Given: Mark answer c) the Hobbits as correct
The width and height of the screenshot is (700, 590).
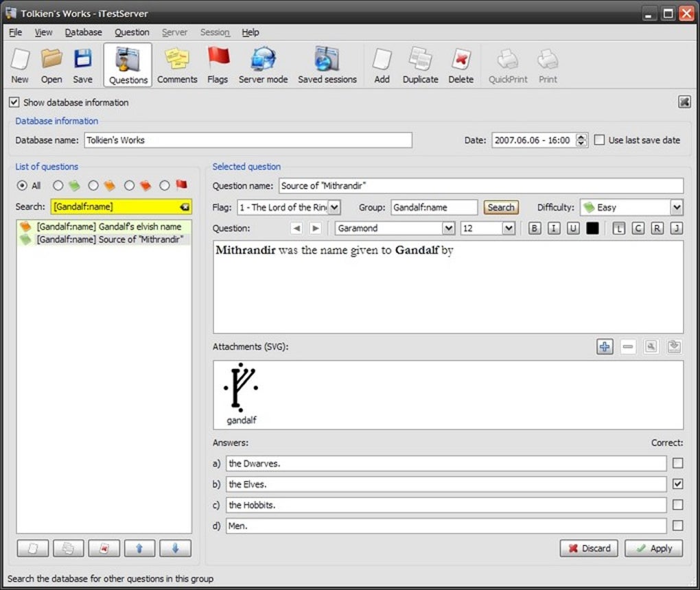Looking at the screenshot, I should coord(677,504).
